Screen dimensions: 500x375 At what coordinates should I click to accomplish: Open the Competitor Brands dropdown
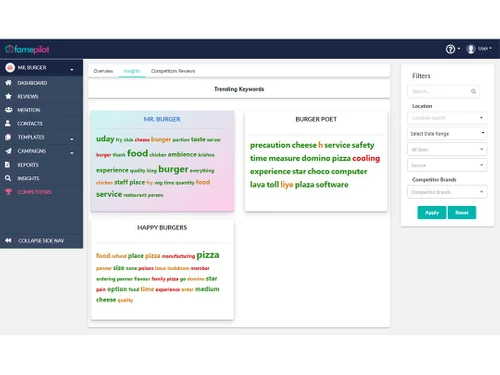coord(447,192)
